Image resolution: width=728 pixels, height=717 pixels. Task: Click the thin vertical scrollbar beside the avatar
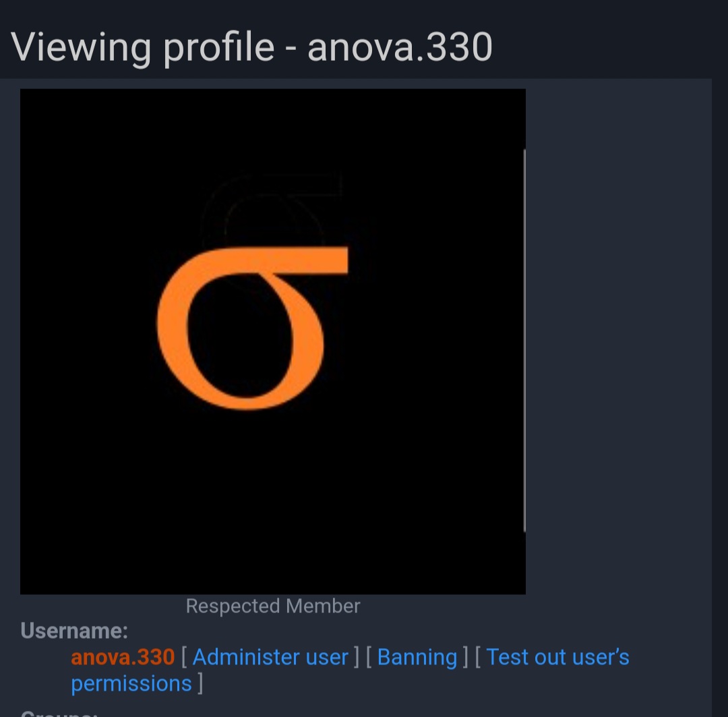(524, 341)
